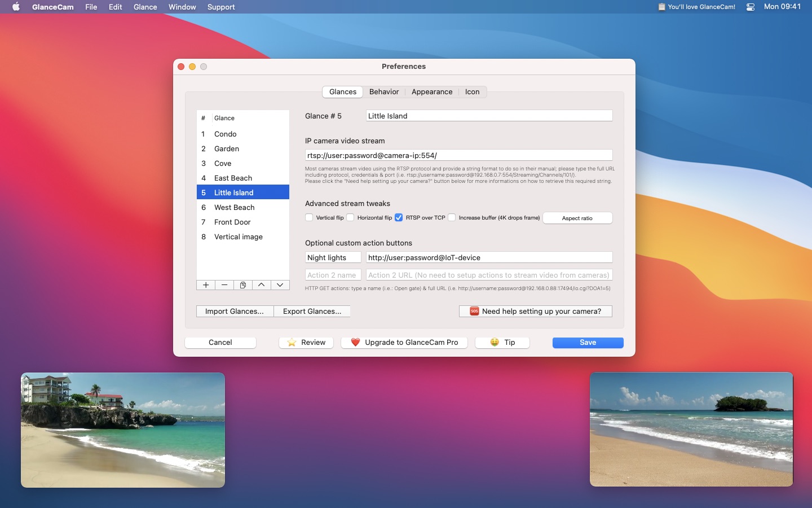Click the action 1 URL field

pyautogui.click(x=489, y=257)
